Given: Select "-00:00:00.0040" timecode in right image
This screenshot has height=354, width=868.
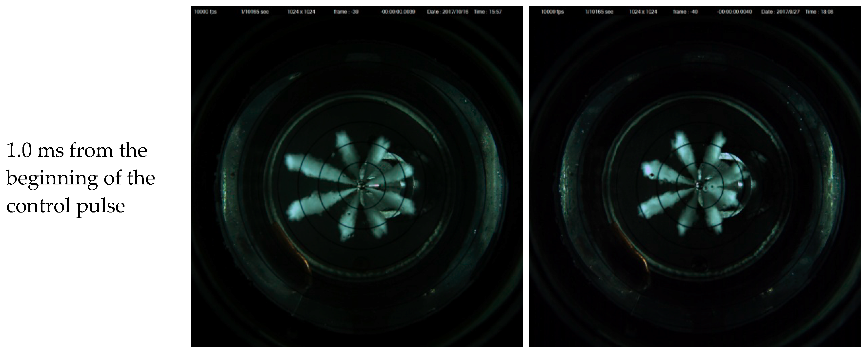Looking at the screenshot, I should 734,12.
